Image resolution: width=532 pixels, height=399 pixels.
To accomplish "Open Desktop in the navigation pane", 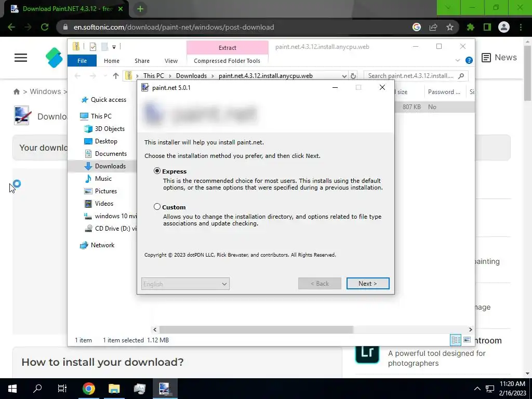I will 101,141.
